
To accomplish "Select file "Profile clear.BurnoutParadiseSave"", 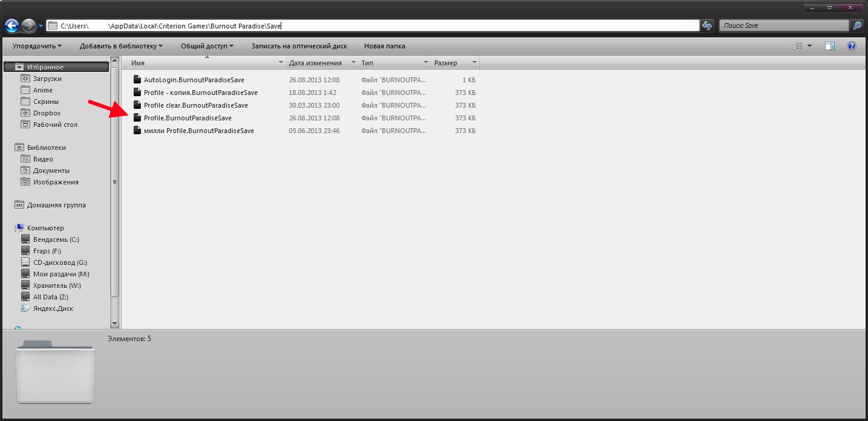I will tap(196, 105).
